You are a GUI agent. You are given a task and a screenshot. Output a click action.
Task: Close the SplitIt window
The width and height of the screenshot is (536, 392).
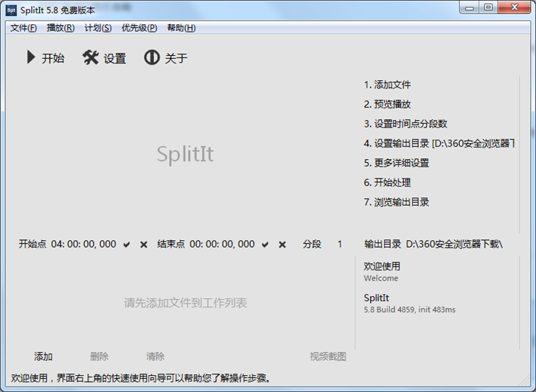click(x=515, y=7)
